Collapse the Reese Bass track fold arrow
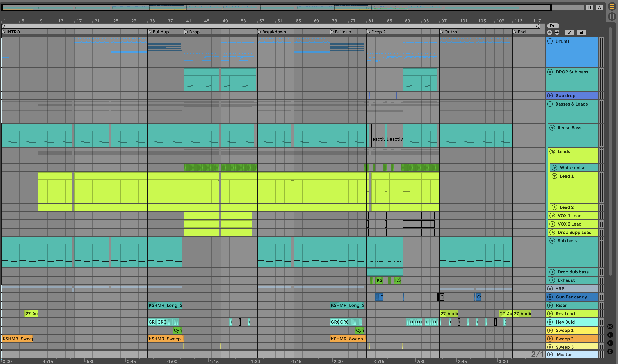 [x=552, y=128]
